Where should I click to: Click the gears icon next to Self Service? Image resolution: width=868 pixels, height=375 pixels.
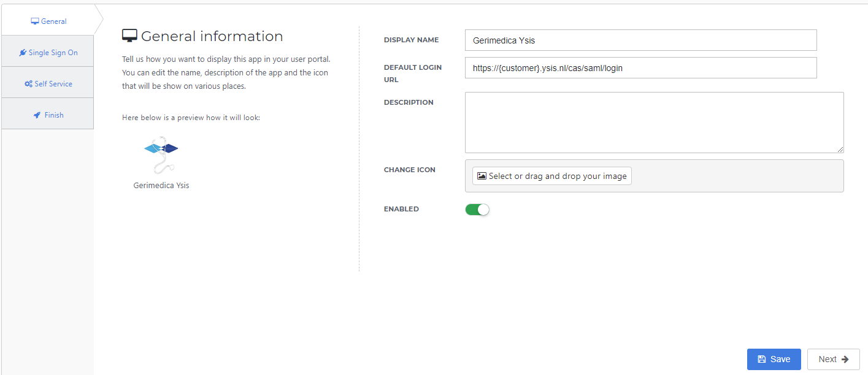tap(28, 84)
